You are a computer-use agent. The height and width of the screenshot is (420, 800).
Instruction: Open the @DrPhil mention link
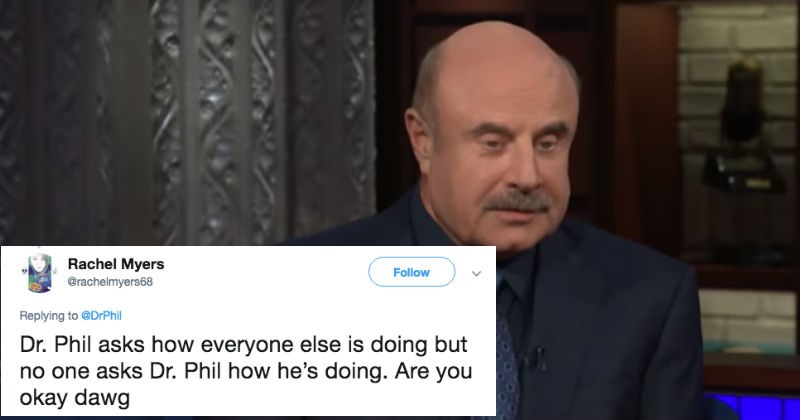pyautogui.click(x=101, y=315)
